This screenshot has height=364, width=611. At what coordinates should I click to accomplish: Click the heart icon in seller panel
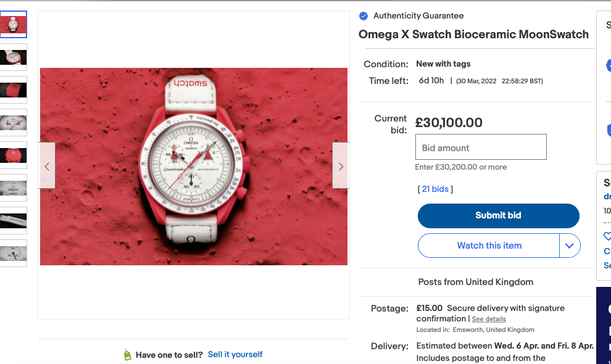pyautogui.click(x=607, y=236)
